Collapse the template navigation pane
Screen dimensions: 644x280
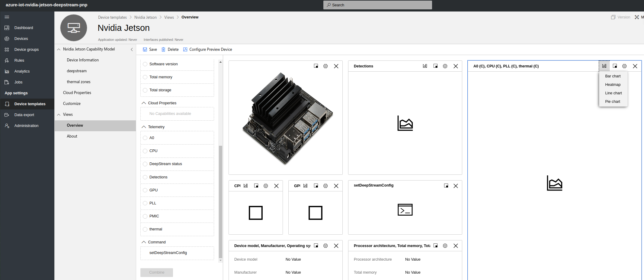132,49
